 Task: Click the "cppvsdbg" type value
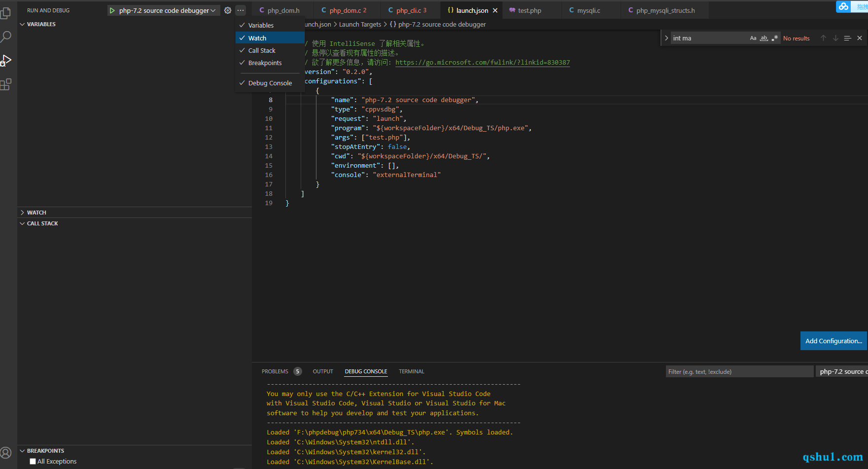380,109
